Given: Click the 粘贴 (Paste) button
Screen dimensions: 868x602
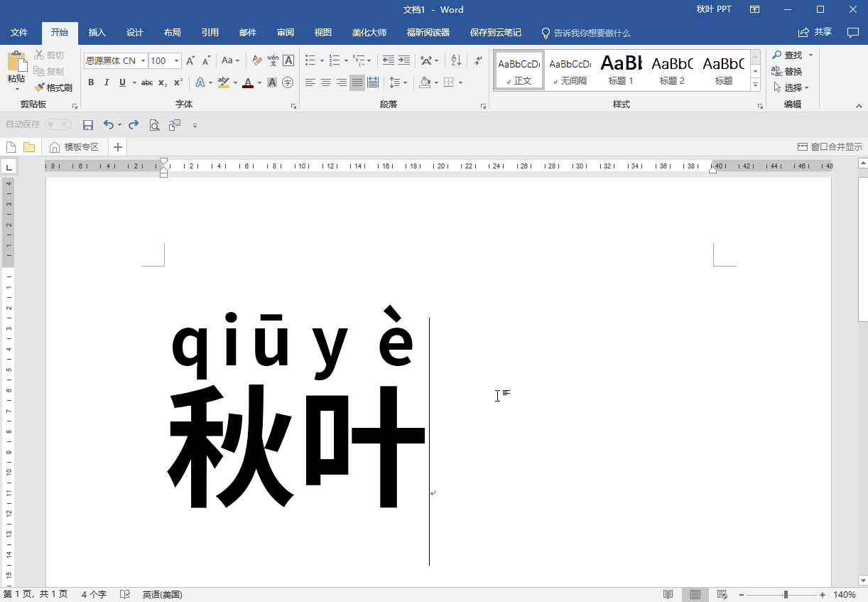Looking at the screenshot, I should coord(16,71).
